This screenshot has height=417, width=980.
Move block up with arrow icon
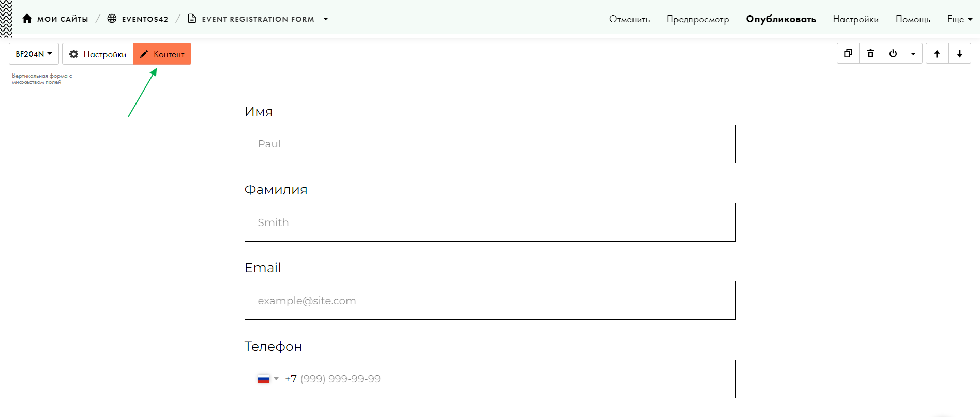pyautogui.click(x=937, y=54)
